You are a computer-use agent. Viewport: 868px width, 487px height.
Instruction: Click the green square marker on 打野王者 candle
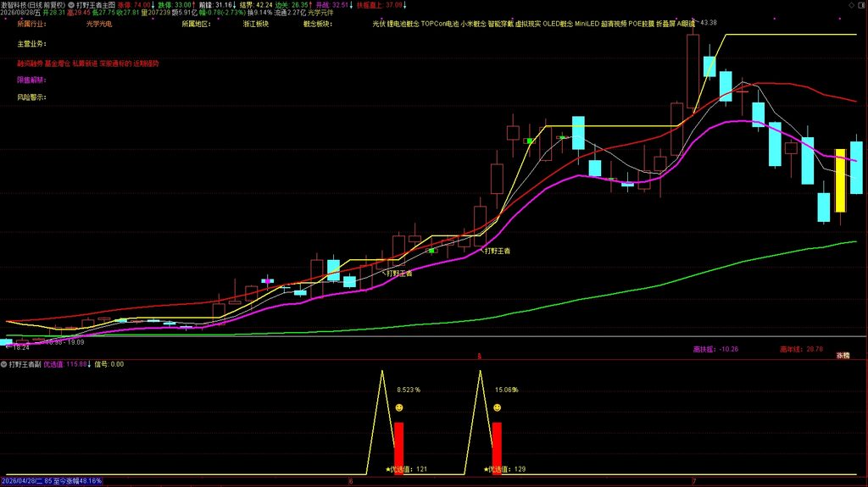point(431,251)
